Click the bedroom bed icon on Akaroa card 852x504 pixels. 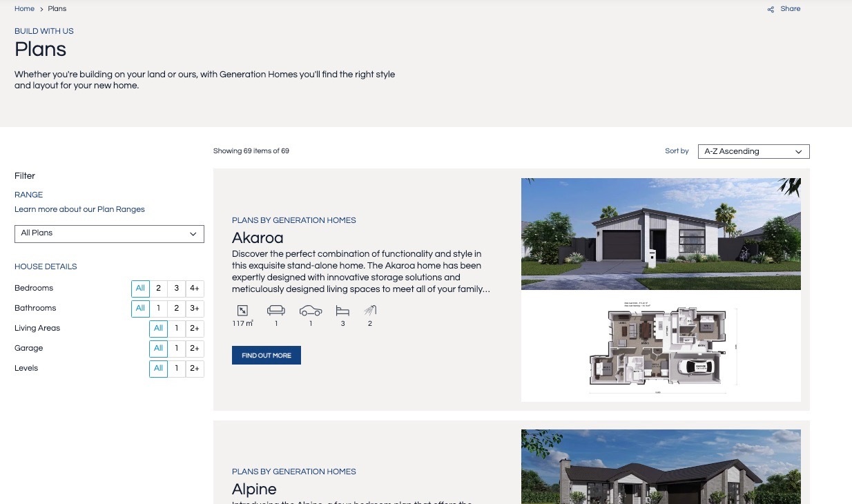tap(342, 311)
